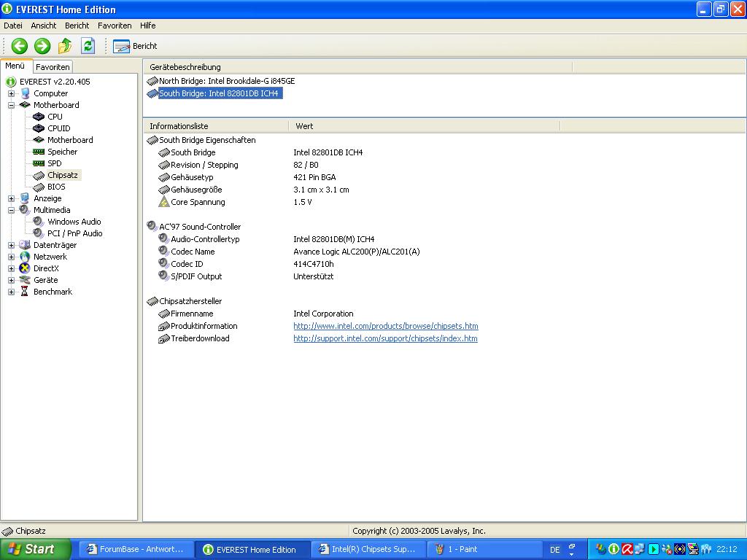Click the Gerätebeschreibung column header
Screen dimensions: 747x560
coord(357,67)
